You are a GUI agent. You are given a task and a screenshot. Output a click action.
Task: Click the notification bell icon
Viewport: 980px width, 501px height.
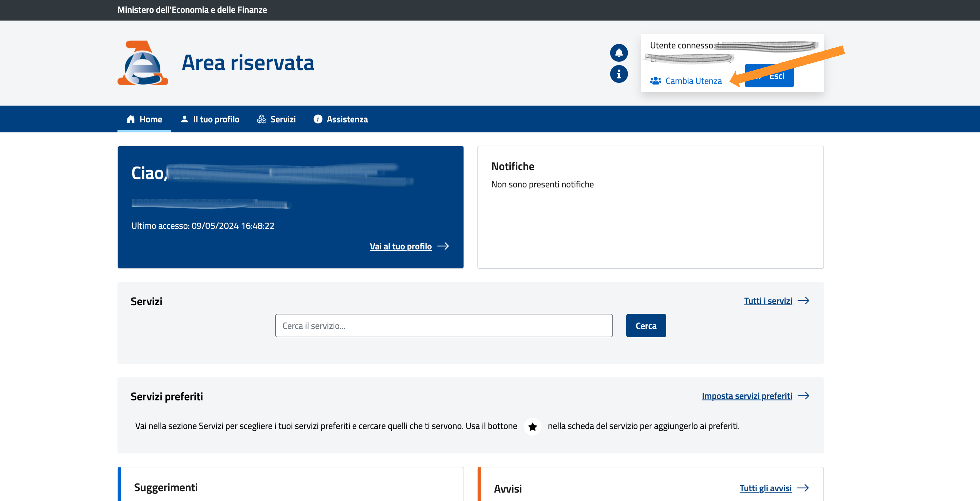point(619,52)
